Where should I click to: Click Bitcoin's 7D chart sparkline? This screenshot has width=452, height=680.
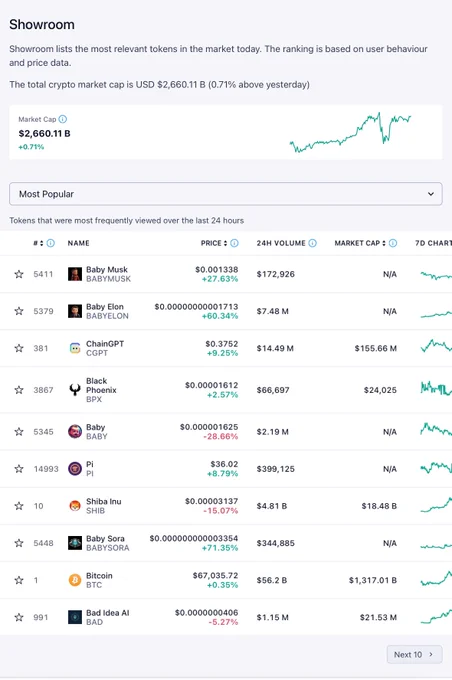click(x=436, y=579)
